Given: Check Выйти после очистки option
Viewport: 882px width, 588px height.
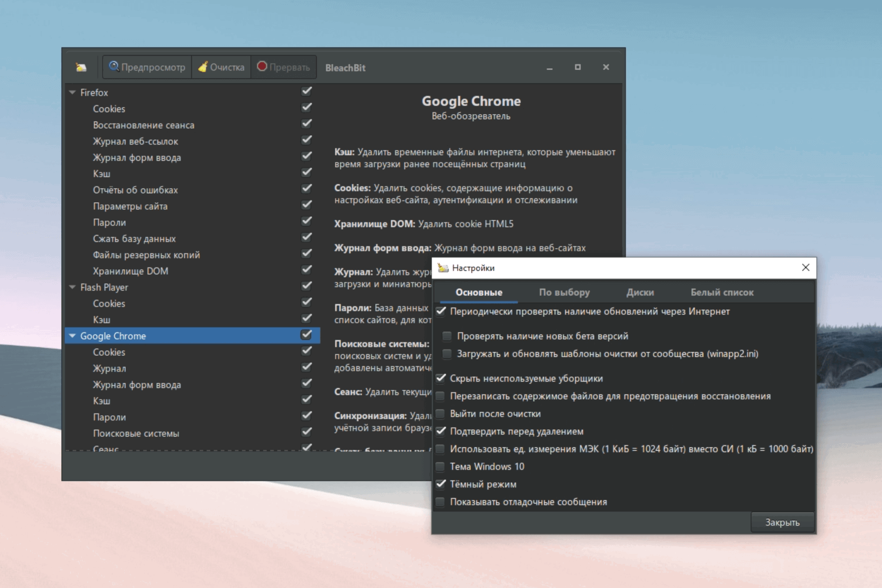Looking at the screenshot, I should [440, 413].
